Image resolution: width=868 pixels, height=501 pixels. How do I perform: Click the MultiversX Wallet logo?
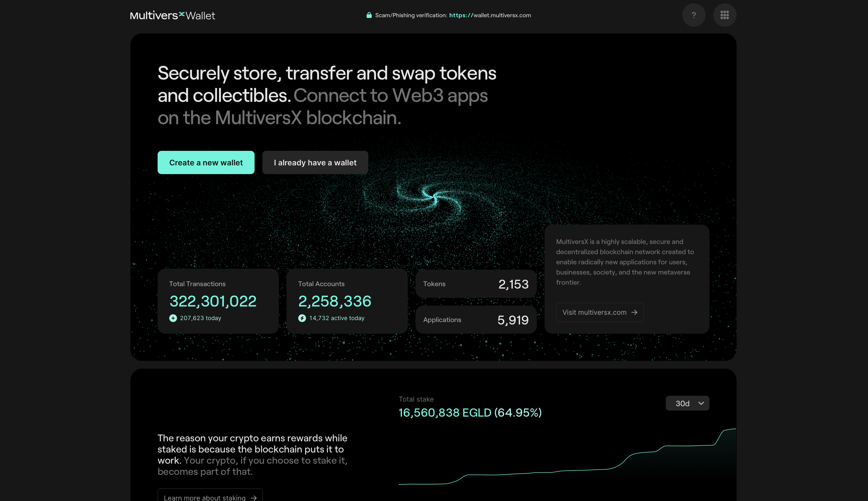tap(172, 16)
